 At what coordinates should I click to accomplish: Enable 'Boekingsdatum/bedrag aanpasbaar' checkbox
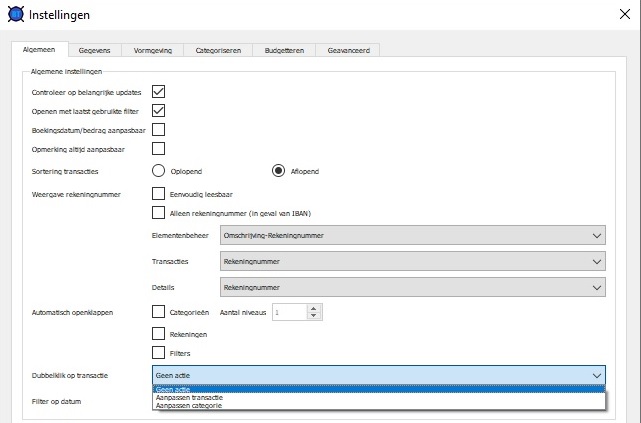click(158, 130)
